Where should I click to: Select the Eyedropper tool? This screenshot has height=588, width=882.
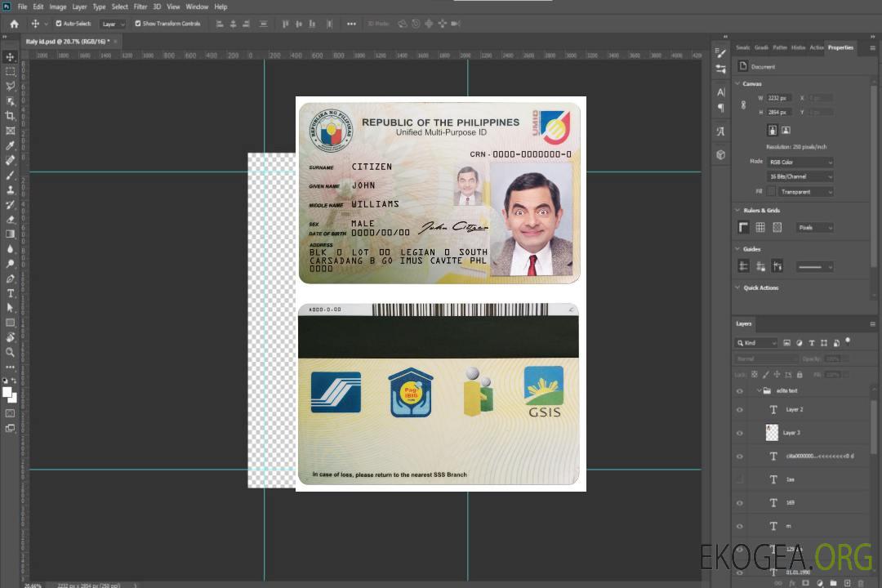11,145
